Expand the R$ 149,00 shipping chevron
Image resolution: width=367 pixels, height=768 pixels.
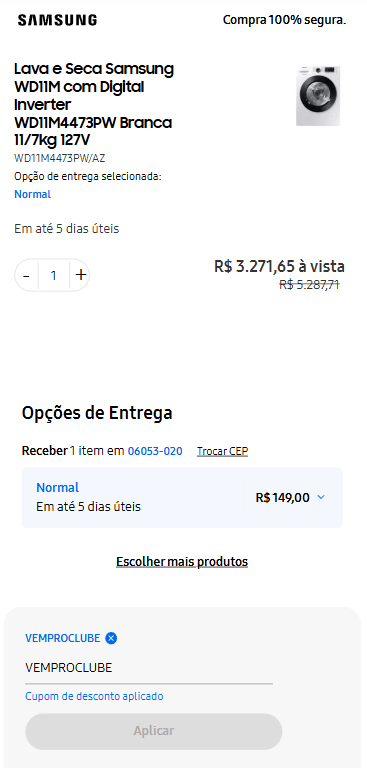321,498
